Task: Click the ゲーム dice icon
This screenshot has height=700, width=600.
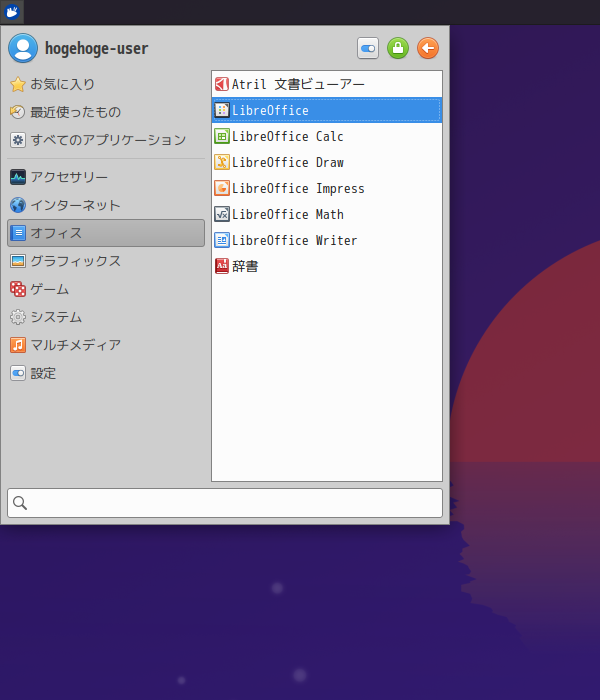Action: pyautogui.click(x=18, y=289)
